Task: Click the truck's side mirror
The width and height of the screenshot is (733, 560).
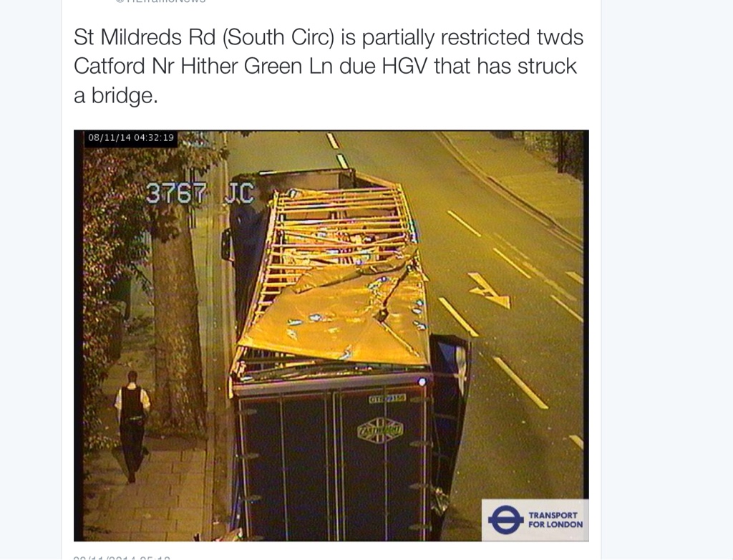Action: [227, 245]
